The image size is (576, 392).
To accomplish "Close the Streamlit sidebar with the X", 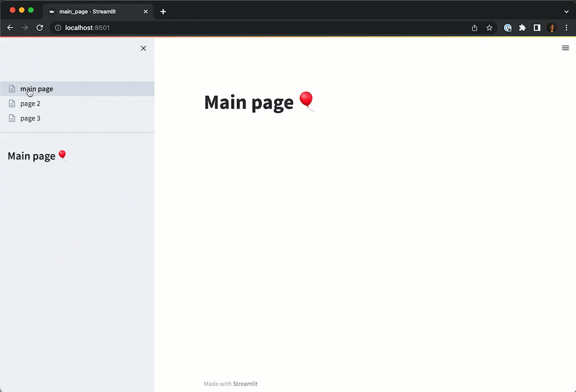I will 143,48.
